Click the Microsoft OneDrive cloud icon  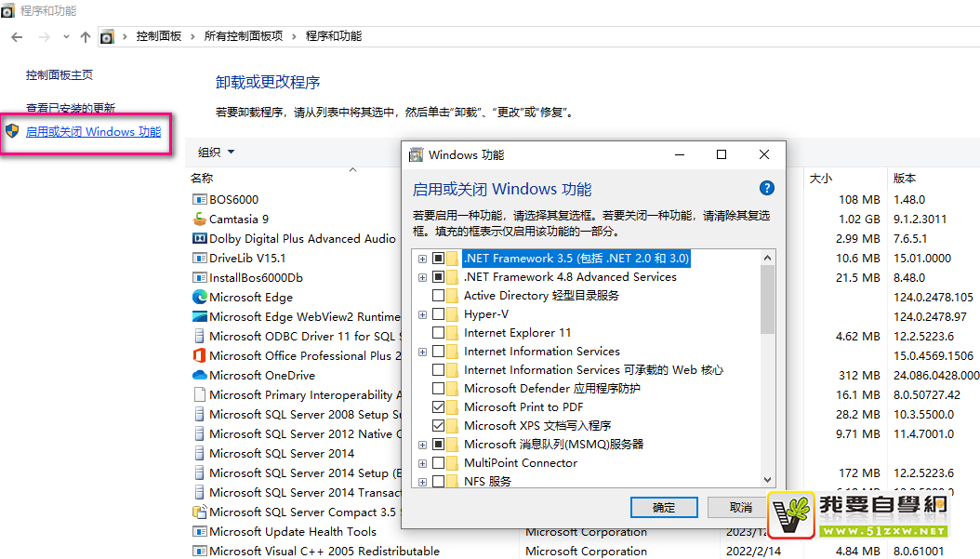click(x=199, y=375)
